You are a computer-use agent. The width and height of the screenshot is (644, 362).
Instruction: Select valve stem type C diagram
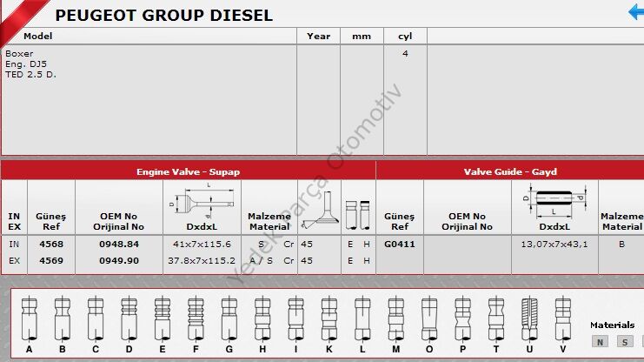pos(96,318)
